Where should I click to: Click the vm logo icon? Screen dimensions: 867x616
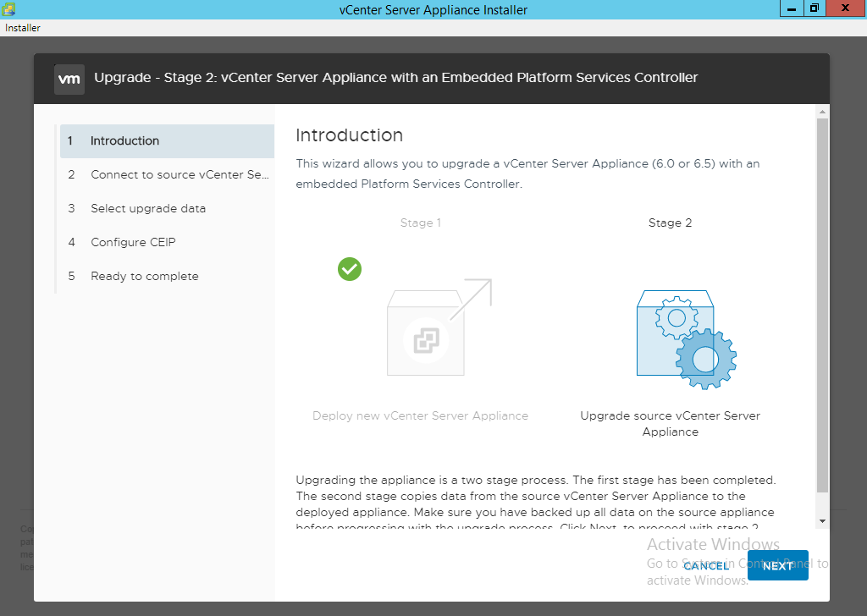[x=69, y=79]
